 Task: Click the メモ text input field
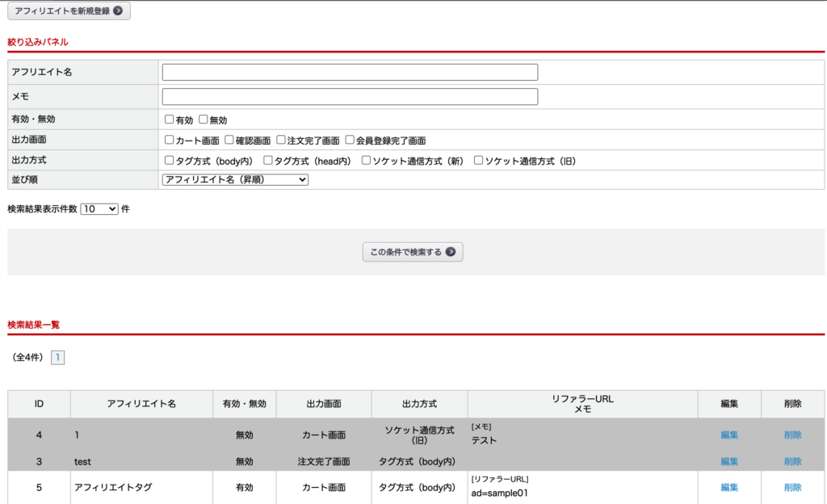[350, 97]
